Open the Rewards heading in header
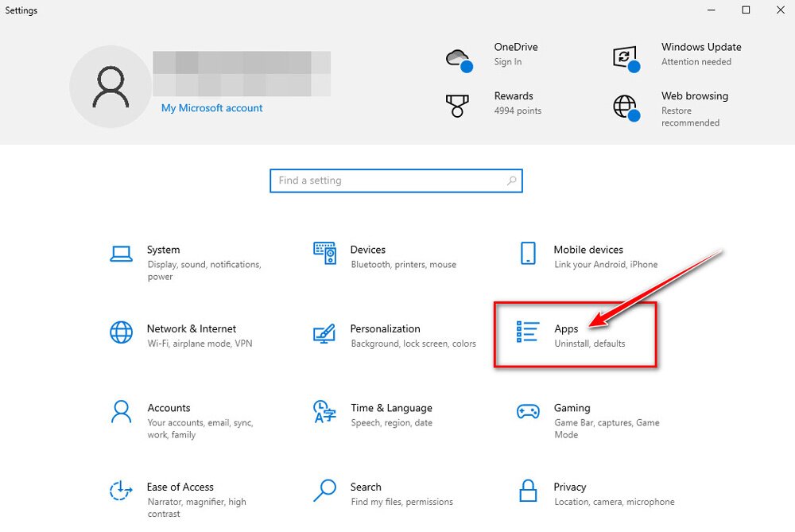Viewport: 795px width, 532px height. pyautogui.click(x=513, y=96)
